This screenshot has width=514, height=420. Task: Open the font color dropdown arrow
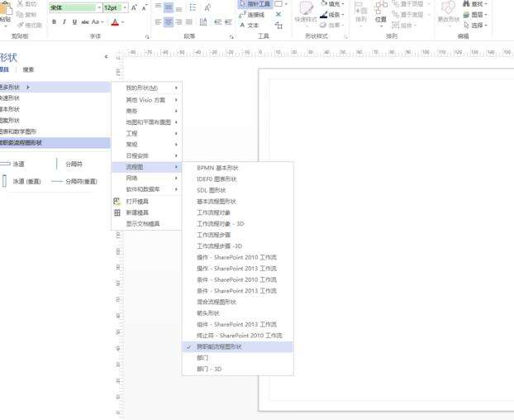122,22
